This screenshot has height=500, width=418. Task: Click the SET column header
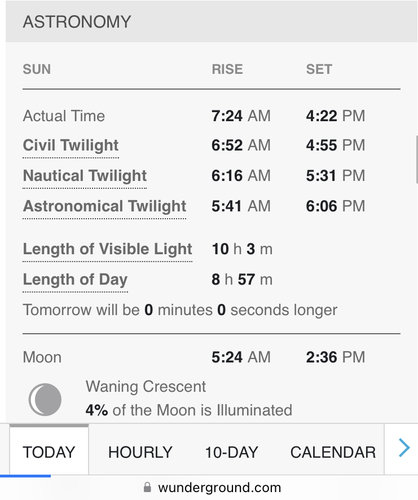click(x=319, y=69)
